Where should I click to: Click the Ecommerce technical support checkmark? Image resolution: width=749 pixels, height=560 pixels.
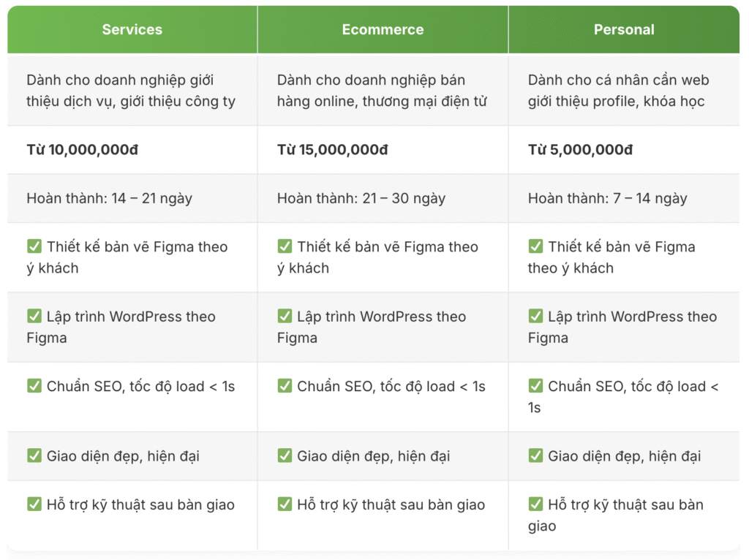285,504
